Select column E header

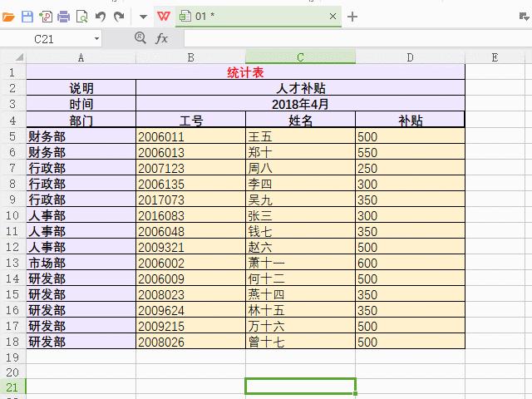coord(495,57)
